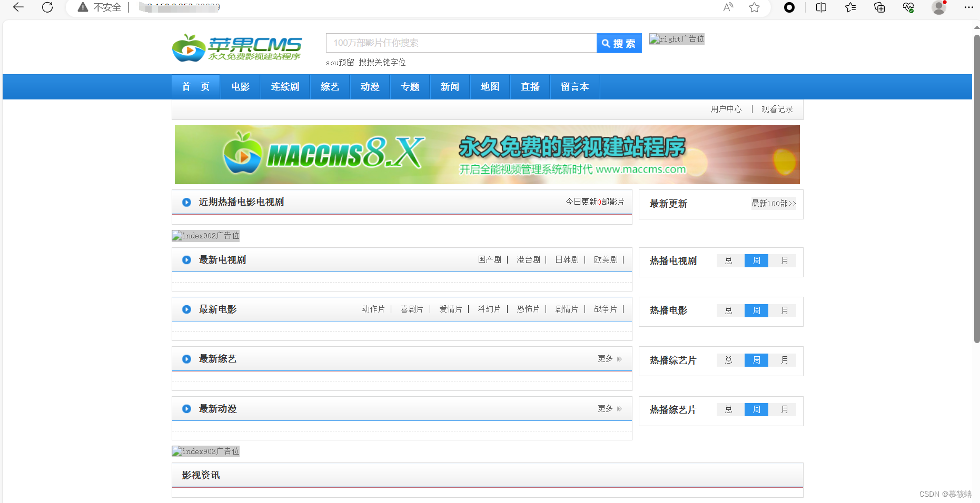The height and width of the screenshot is (503, 980).
Task: Click the broken index903广告位 image
Action: (206, 451)
